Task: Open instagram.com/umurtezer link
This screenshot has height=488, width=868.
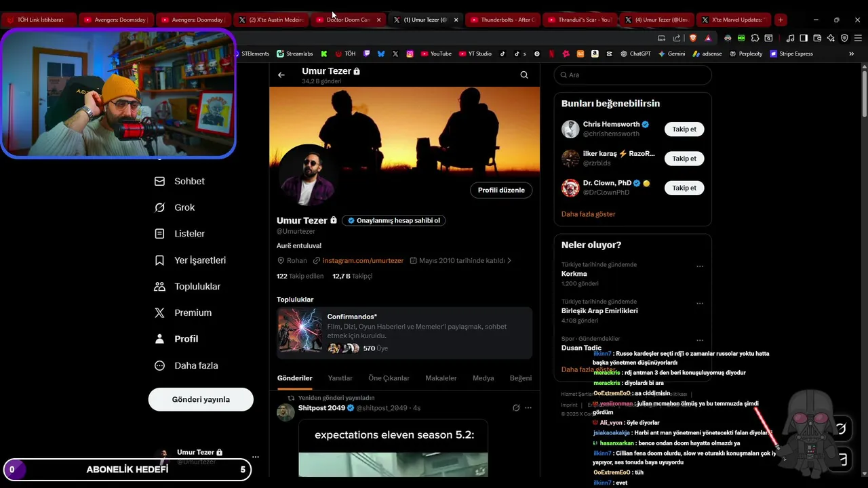Action: (363, 260)
